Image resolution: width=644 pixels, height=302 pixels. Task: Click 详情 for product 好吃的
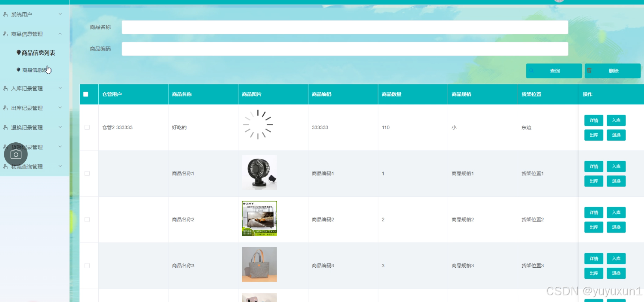tap(594, 121)
